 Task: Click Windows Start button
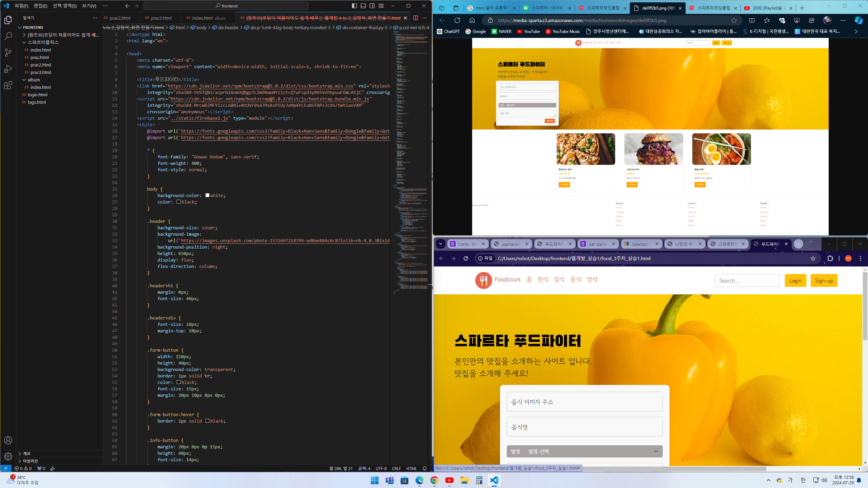374,480
